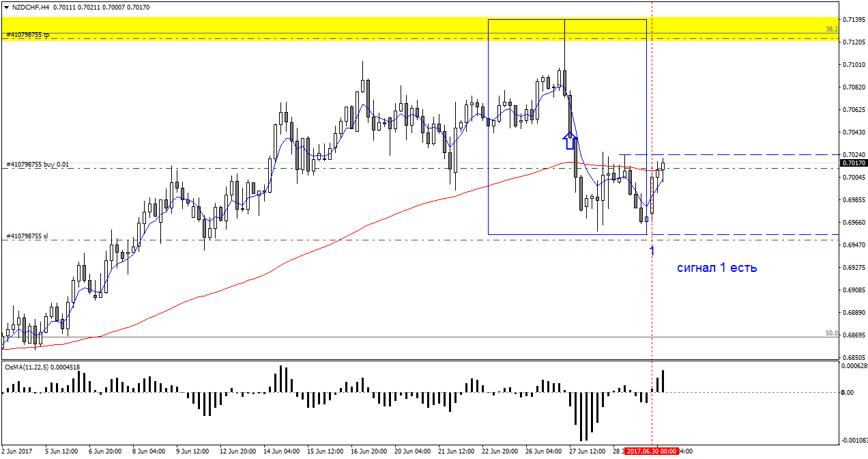The image size is (868, 459).
Task: Click the 0.69470 price axis label
Action: point(854,245)
